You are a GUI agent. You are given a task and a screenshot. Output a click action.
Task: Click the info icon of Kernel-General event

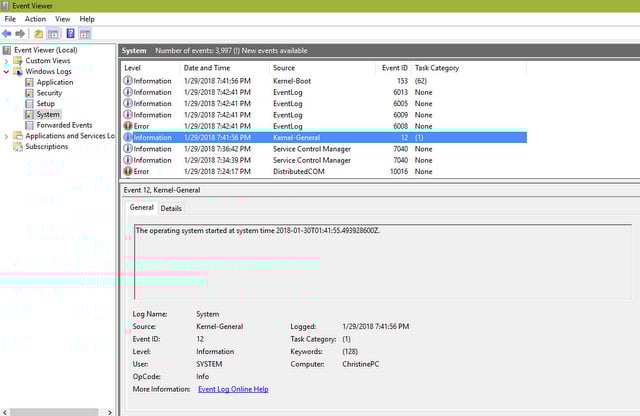(x=128, y=138)
